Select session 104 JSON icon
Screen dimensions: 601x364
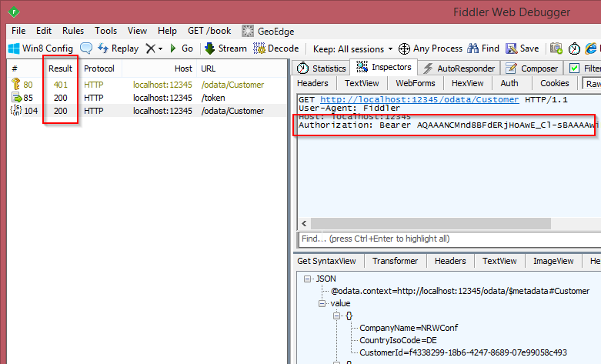click(15, 110)
